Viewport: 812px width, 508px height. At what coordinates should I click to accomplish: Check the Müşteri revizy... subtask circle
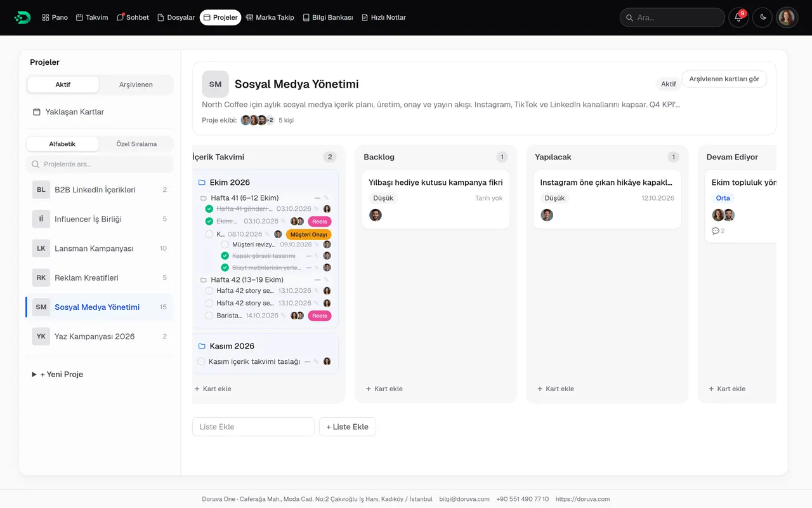tap(225, 244)
